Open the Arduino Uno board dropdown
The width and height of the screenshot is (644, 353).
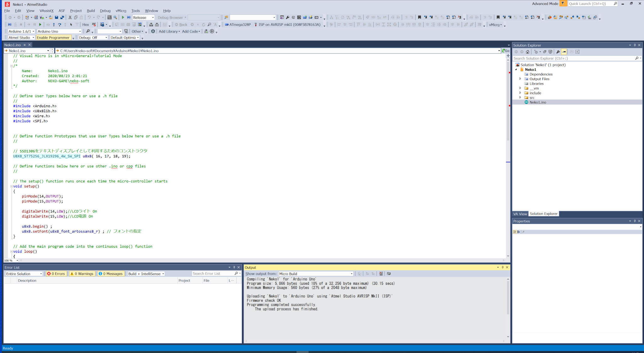click(59, 31)
